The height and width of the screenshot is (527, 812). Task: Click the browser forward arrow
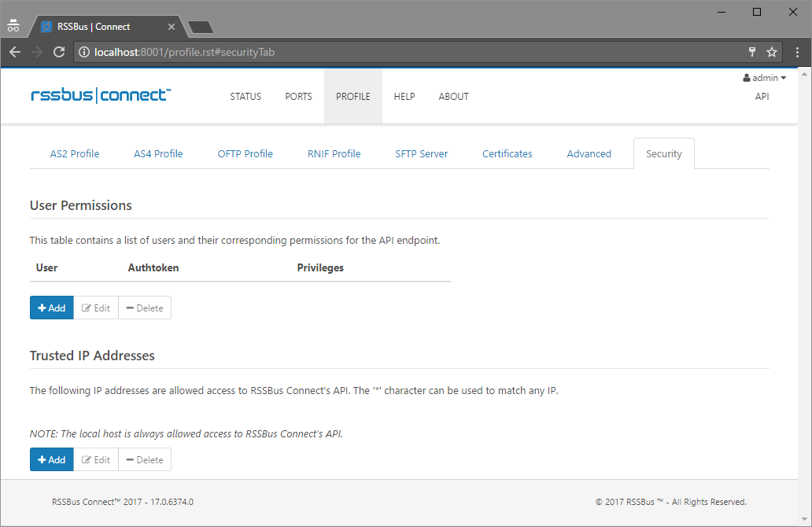tap(37, 52)
